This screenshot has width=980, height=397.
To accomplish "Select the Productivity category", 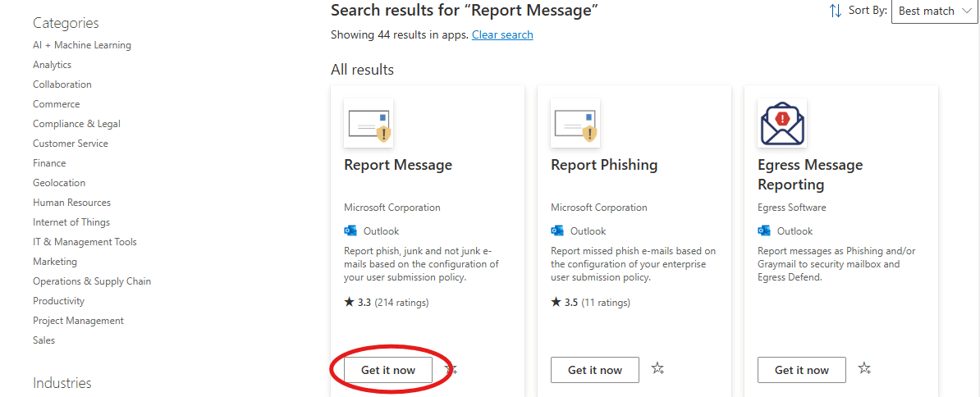I will pyautogui.click(x=58, y=301).
